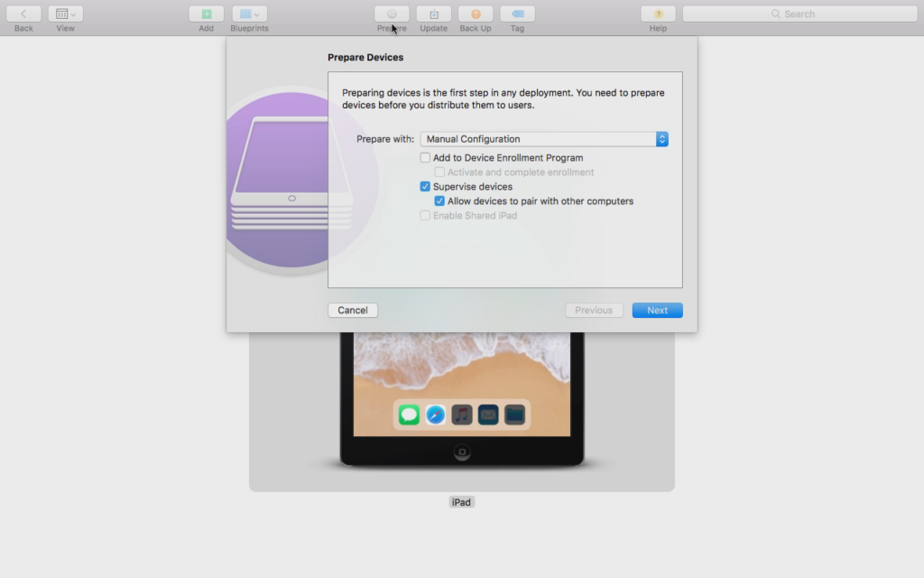Click the Add toolbar icon
Viewport: 924px width, 578px height.
pos(206,14)
